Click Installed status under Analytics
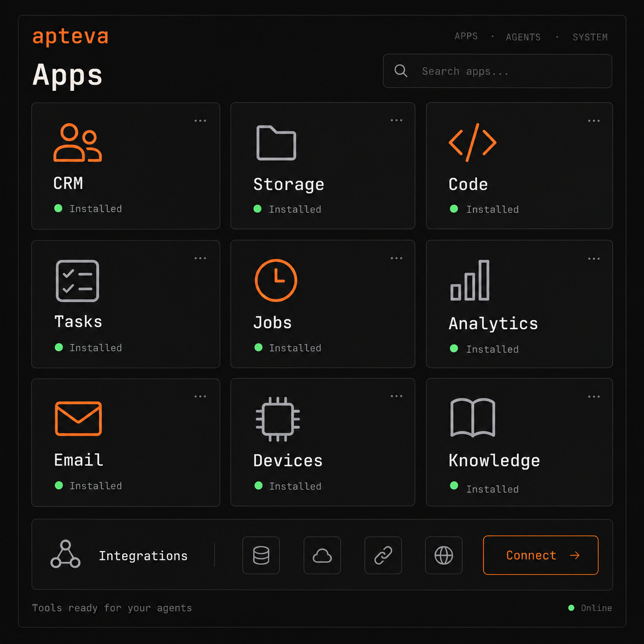 tap(484, 349)
